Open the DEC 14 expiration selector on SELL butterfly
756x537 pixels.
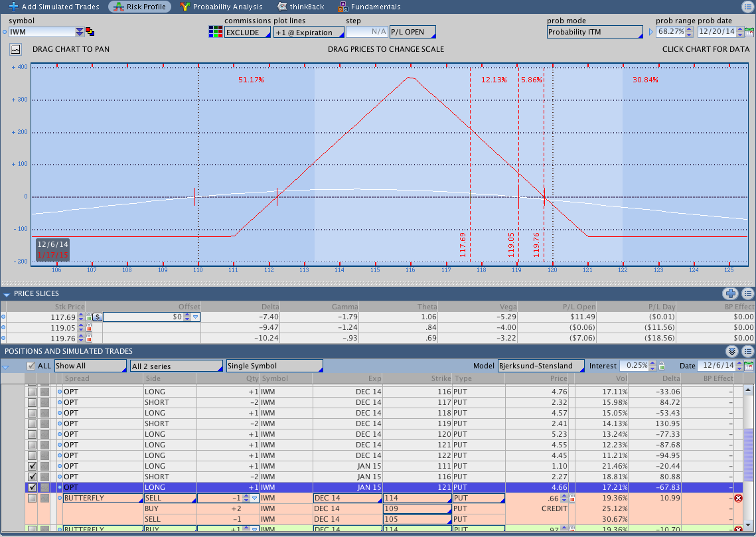pyautogui.click(x=348, y=498)
